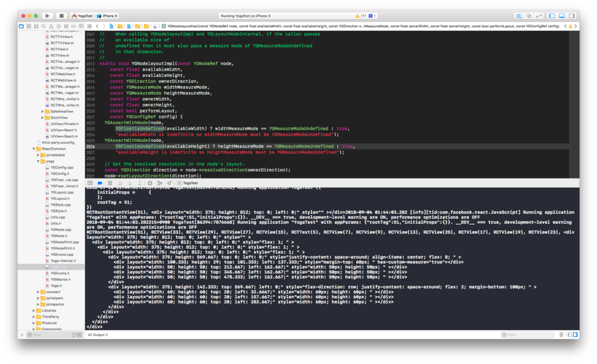The image size is (597, 364).
Task: Toggle the bottom debug area visibility
Action: pyautogui.click(x=562, y=16)
